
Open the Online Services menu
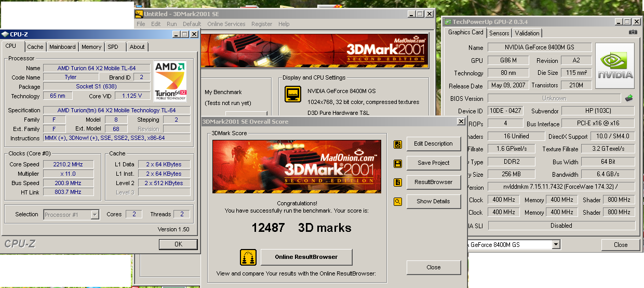tap(226, 24)
